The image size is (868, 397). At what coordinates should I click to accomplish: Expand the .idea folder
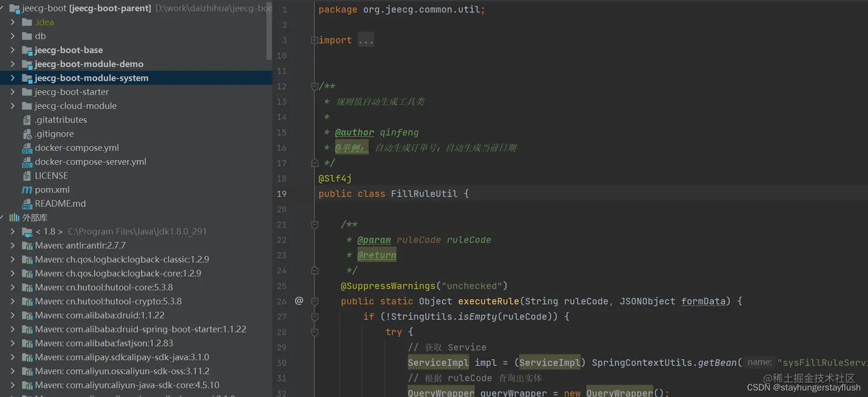(x=13, y=22)
